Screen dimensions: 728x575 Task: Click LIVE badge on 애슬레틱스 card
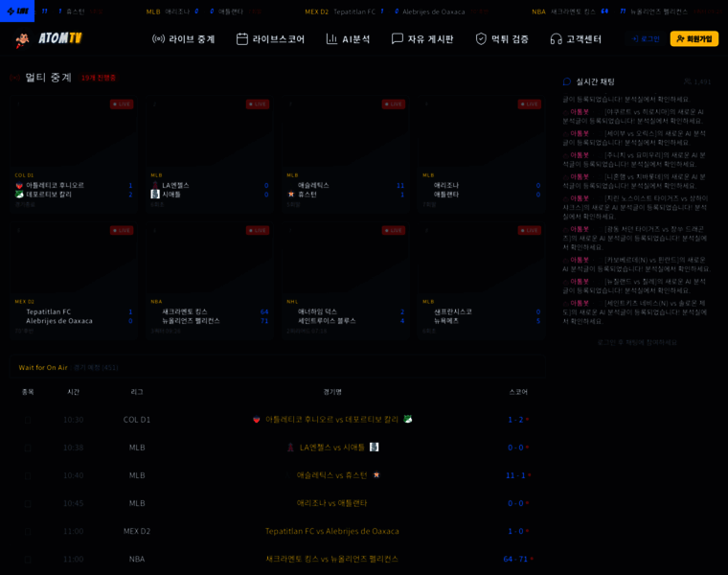pos(394,104)
